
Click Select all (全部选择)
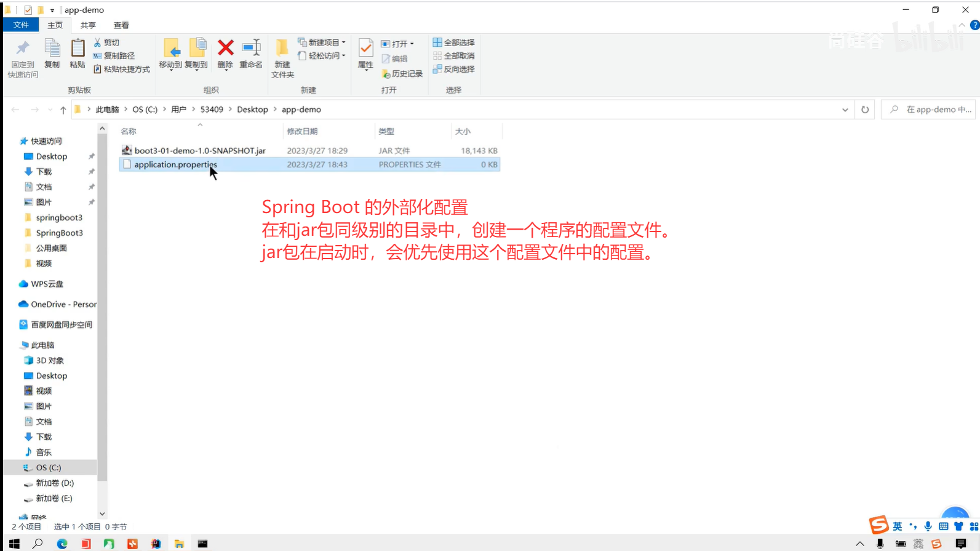pyautogui.click(x=454, y=42)
